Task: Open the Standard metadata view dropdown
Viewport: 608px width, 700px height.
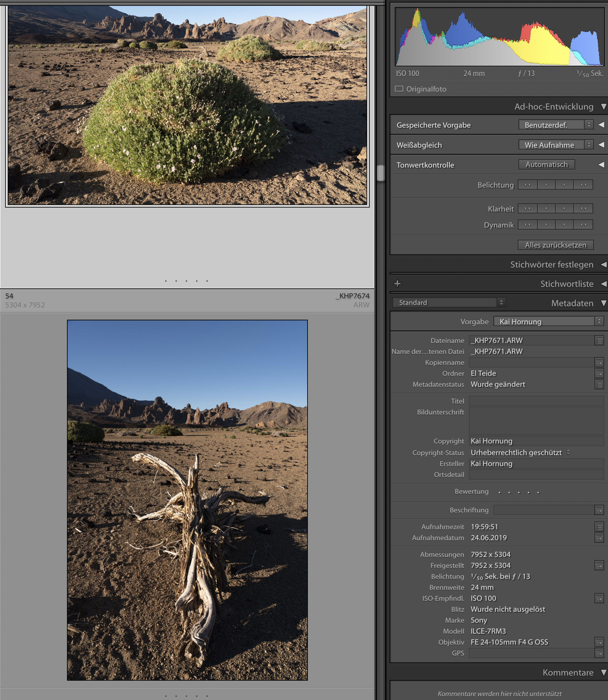Action: [x=449, y=302]
